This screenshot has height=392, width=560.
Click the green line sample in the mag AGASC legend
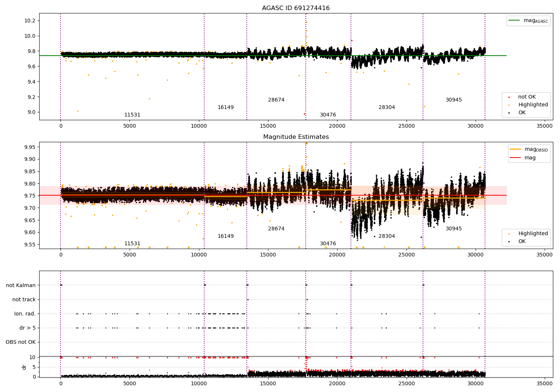[514, 21]
